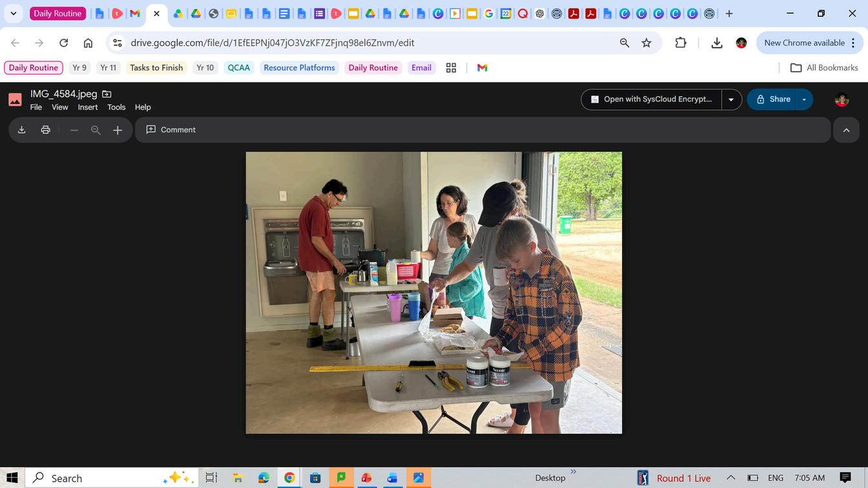Open the QCAA bookmark
The height and width of the screenshot is (488, 868).
click(x=238, y=68)
